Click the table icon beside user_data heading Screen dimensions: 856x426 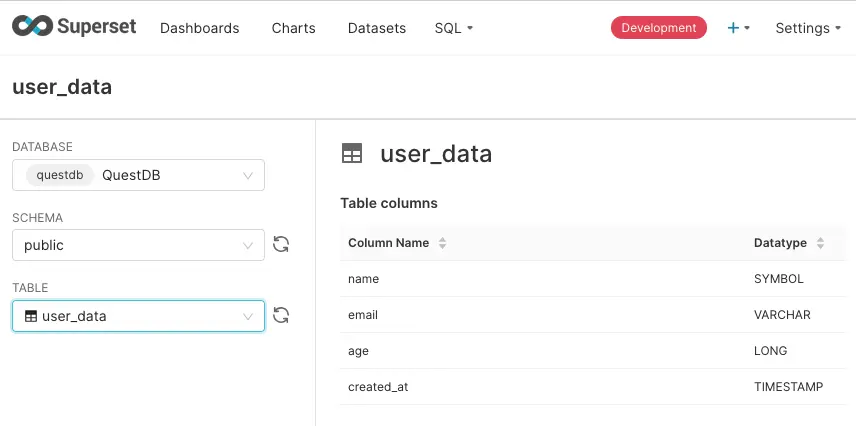click(352, 154)
